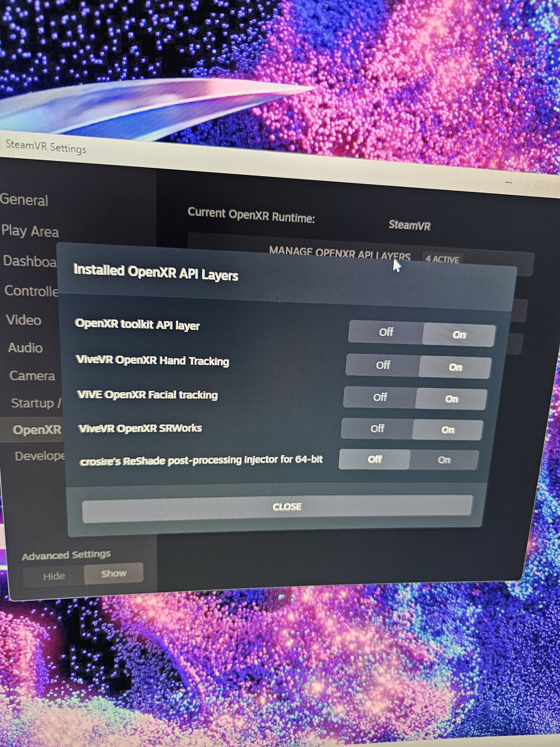The image size is (560, 747).
Task: Turn off ViveVR OpenXR Hand Tracking
Action: coord(383,365)
